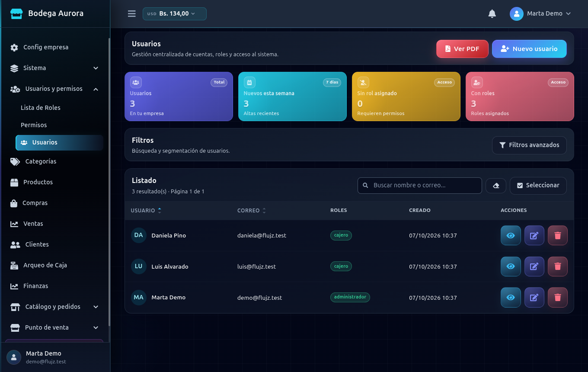Expand the Sistema sidebar section
This screenshot has width=588, height=372.
click(x=54, y=68)
